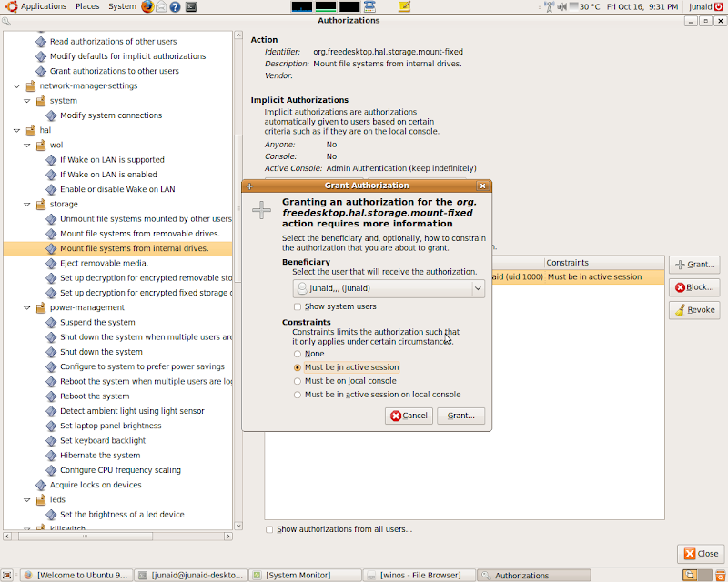Image resolution: width=728 pixels, height=582 pixels.
Task: Click the network-manager-settings folder icon
Action: point(31,85)
